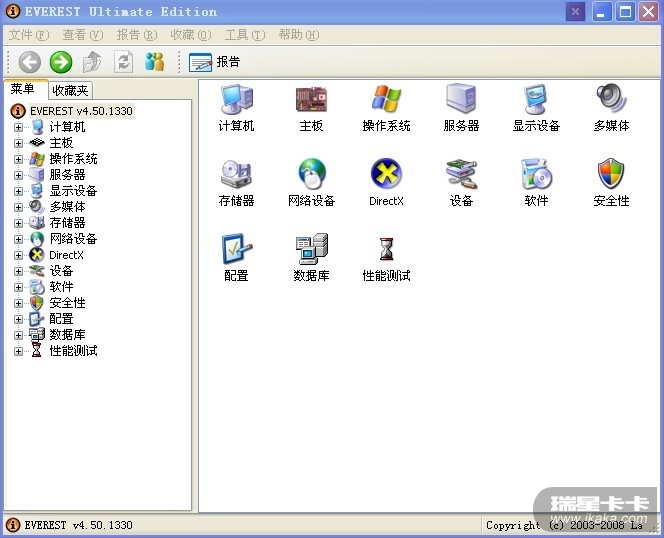This screenshot has width=664, height=538.
Task: Open the 计算机 icon in main pane
Action: (236, 99)
